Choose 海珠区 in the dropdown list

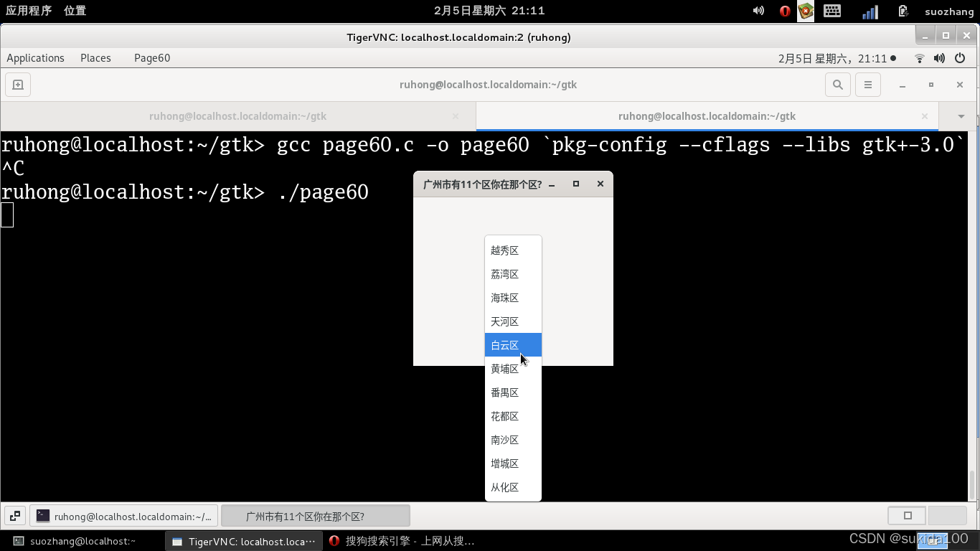tap(513, 298)
